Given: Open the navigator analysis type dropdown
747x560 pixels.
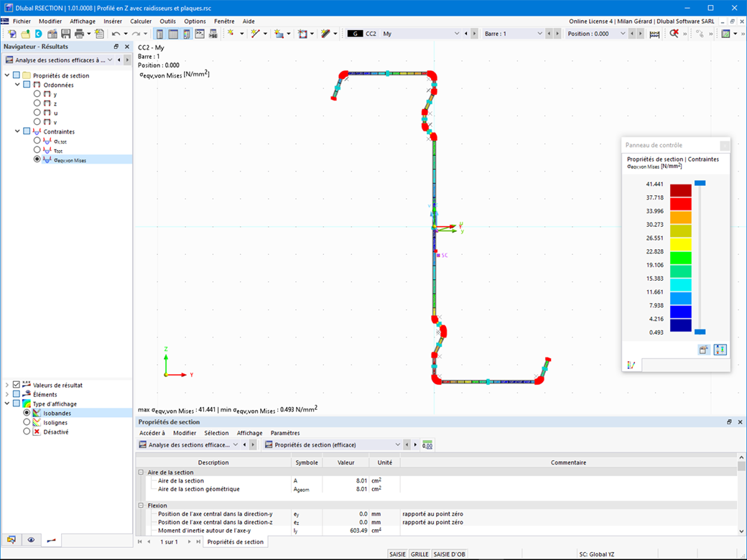Looking at the screenshot, I should tap(110, 60).
